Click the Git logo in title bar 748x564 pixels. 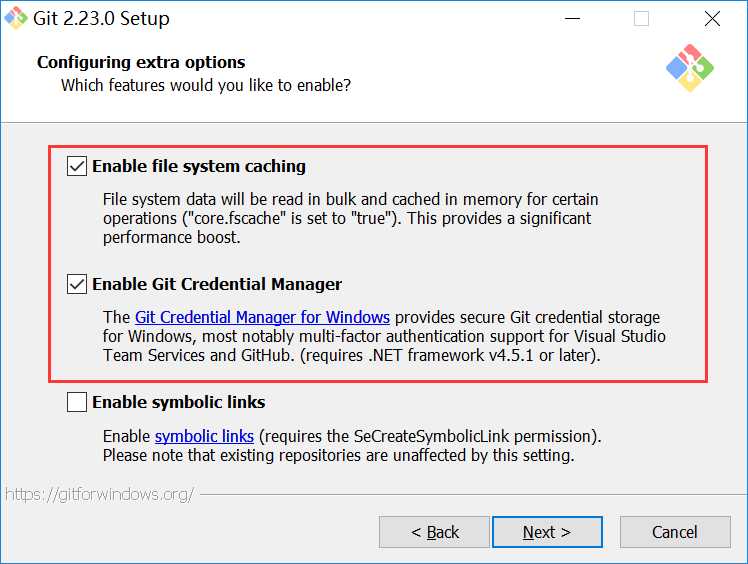pos(16,18)
